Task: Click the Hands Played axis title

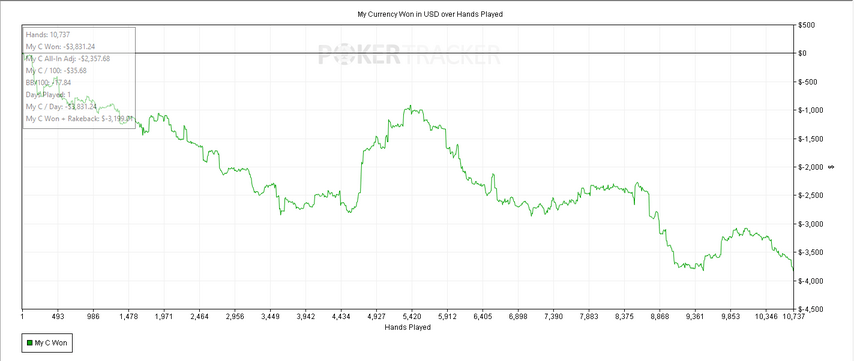Action: tap(407, 327)
